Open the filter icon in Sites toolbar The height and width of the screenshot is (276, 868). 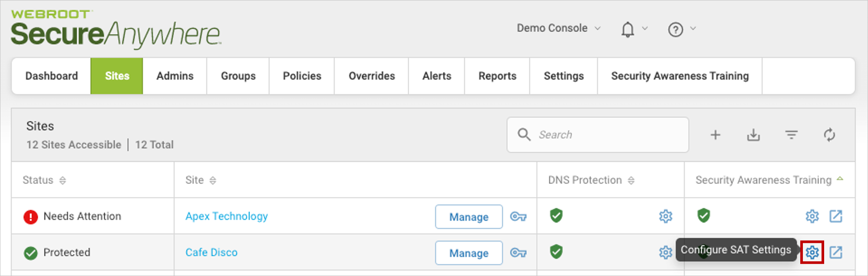click(792, 135)
